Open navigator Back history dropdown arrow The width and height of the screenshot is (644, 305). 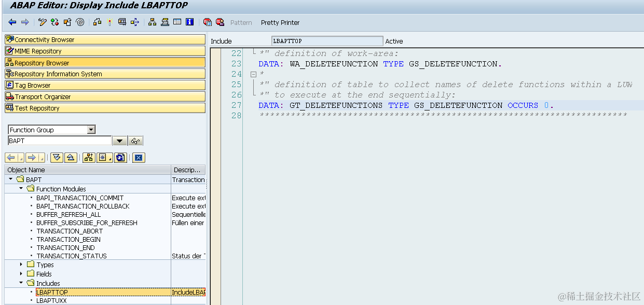21,158
